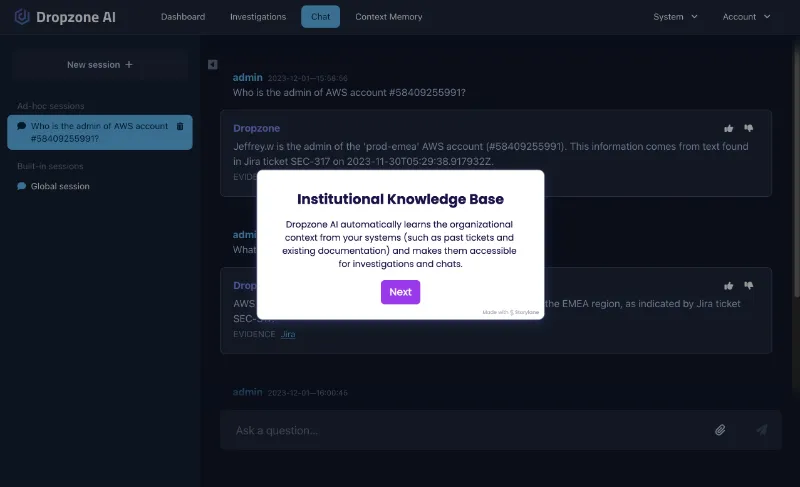Attach a file with the paperclip icon
800x487 pixels.
[x=720, y=430]
